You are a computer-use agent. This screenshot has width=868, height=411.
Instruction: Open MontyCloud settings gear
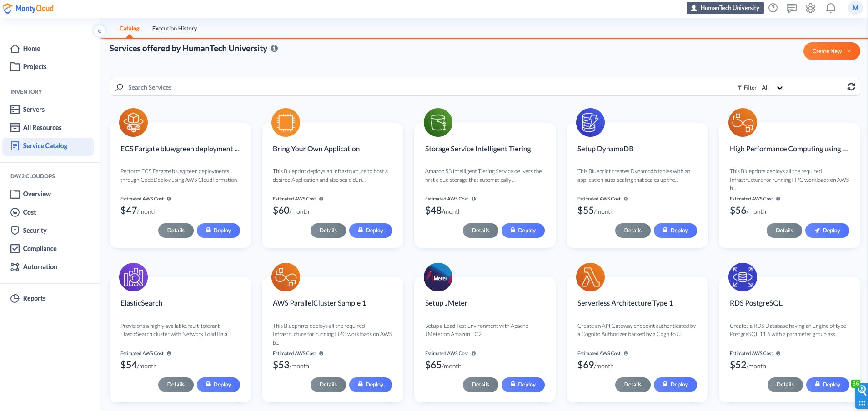point(811,8)
